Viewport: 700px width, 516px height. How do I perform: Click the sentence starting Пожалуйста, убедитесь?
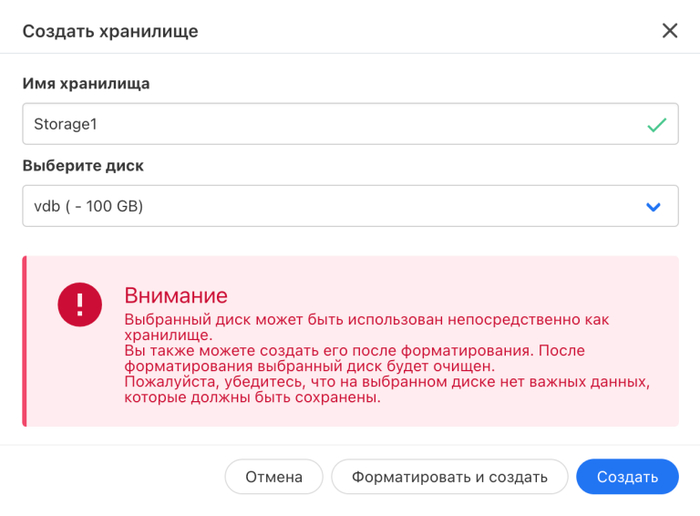point(386,382)
